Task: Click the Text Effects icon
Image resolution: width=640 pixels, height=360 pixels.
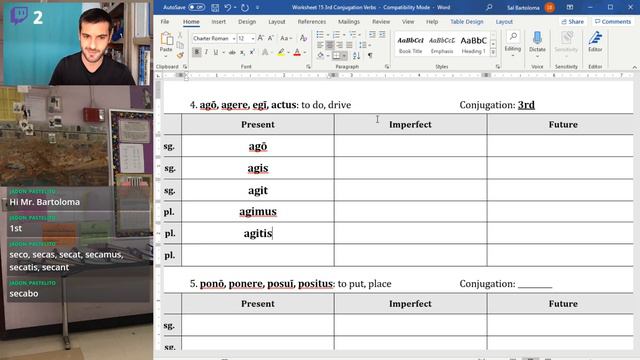Action: [265, 52]
